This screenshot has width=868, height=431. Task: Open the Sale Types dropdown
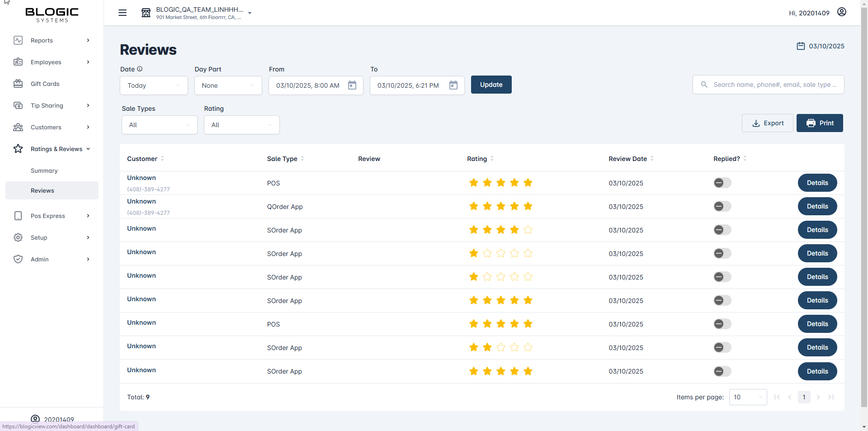coord(159,125)
